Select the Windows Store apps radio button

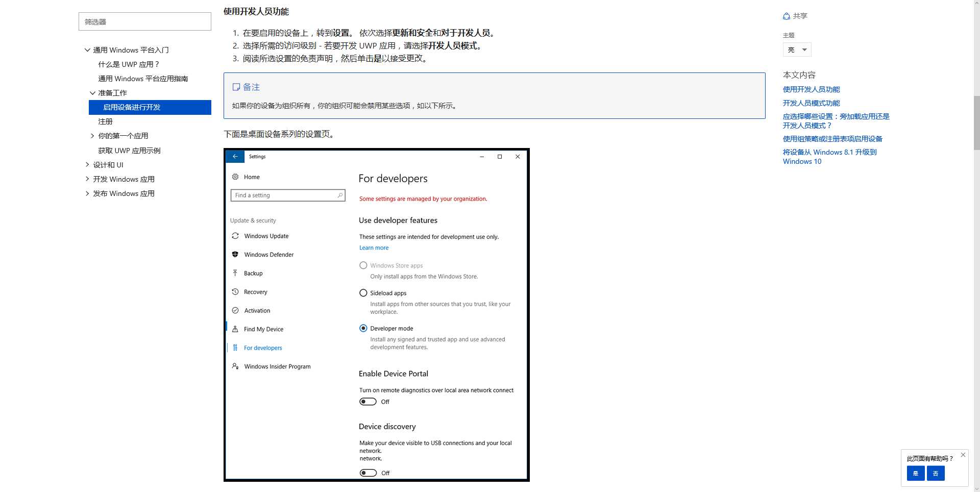pos(363,265)
